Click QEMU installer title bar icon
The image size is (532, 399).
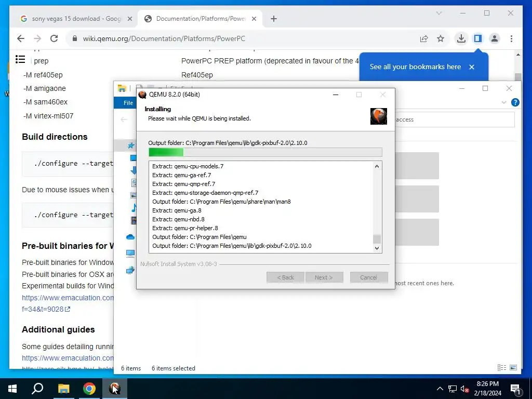click(x=142, y=95)
